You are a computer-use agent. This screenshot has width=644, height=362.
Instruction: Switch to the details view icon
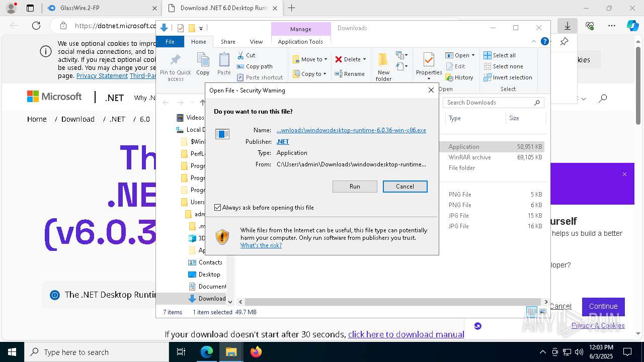pyautogui.click(x=532, y=312)
